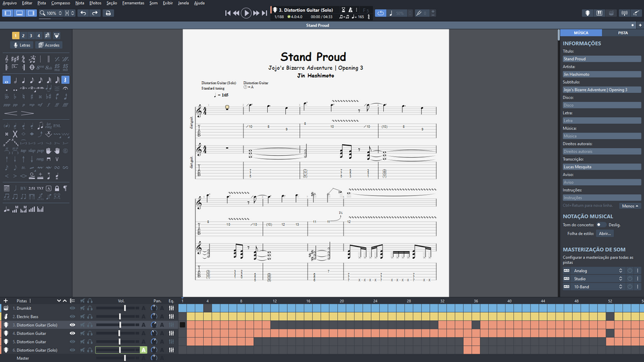644x362 pixels.
Task: Move track down with the down chevron
Action: [59, 301]
